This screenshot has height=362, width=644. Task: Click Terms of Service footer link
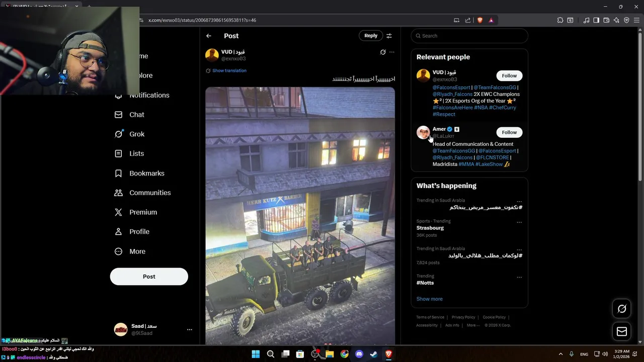[430, 317]
